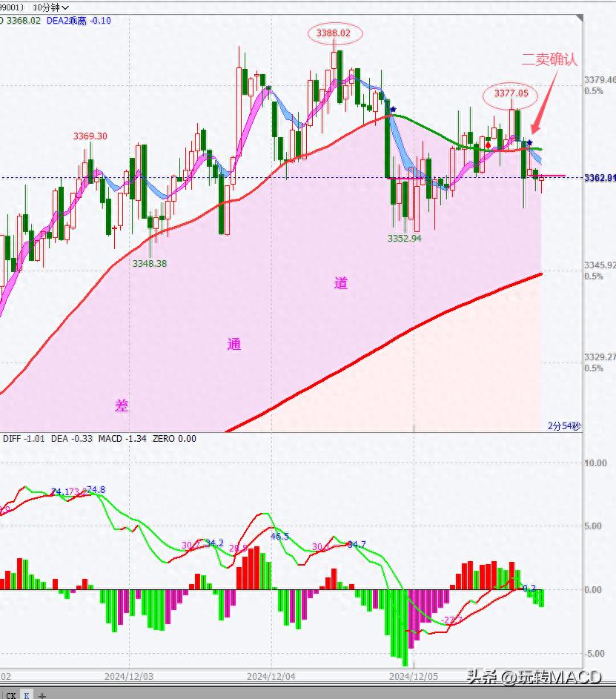This screenshot has height=699, width=616.
Task: Select the K tab
Action: [27, 695]
